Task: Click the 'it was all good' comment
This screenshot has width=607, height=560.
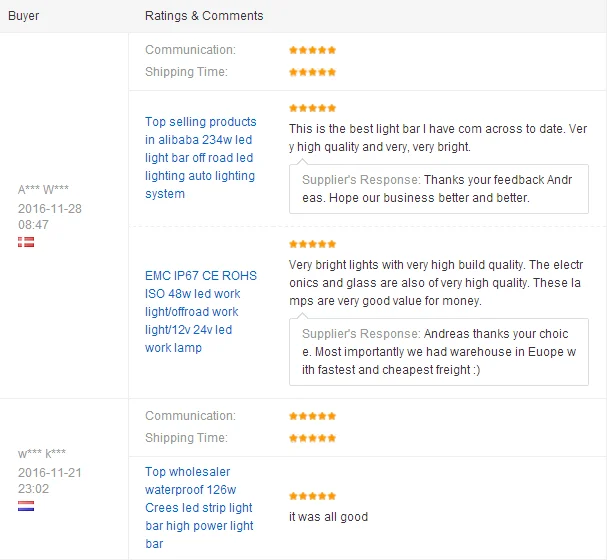Action: (x=328, y=517)
